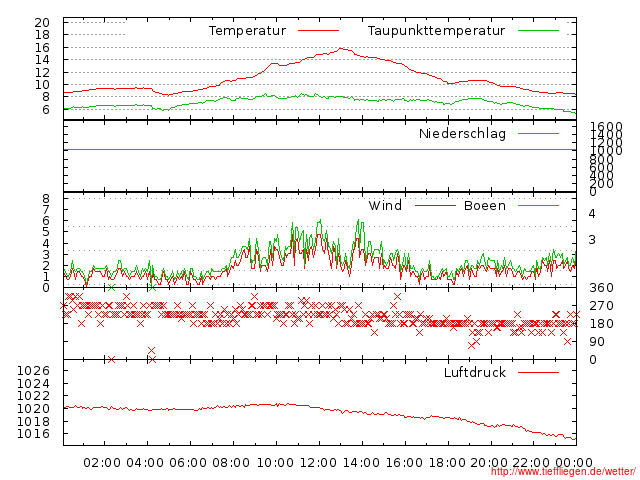Click the red line sample beside Temperatur

coord(318,31)
